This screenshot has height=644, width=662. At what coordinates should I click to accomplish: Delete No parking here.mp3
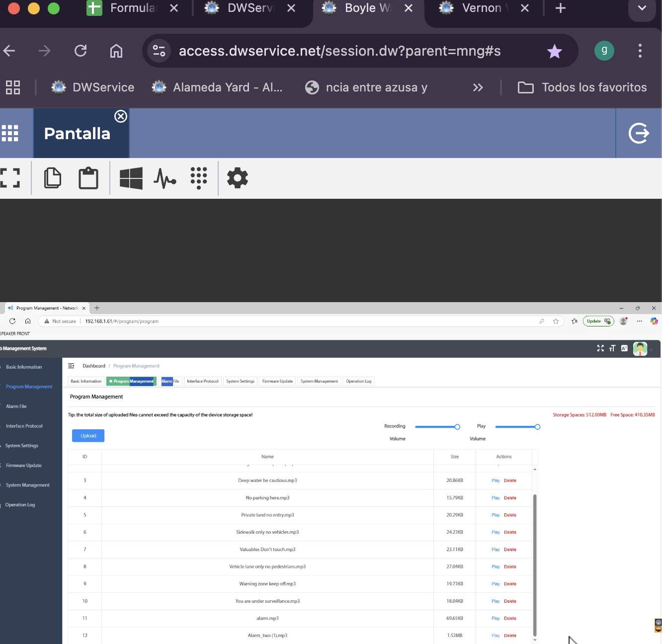(x=510, y=498)
